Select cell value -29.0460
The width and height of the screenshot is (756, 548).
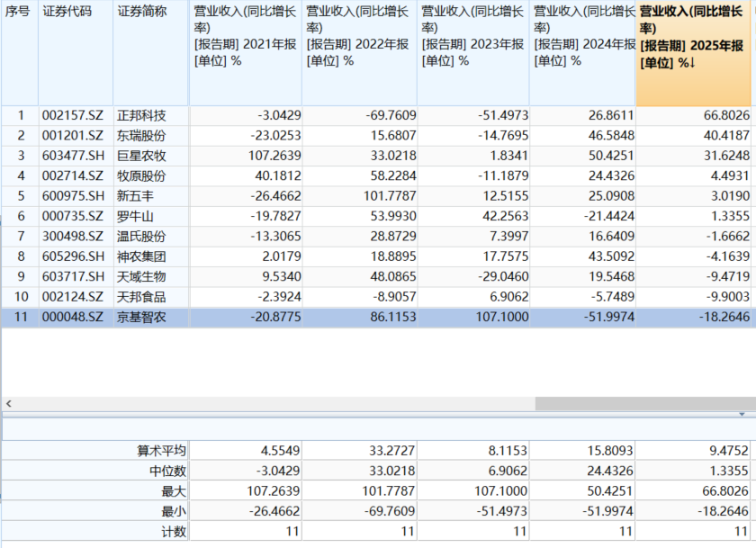(x=503, y=276)
